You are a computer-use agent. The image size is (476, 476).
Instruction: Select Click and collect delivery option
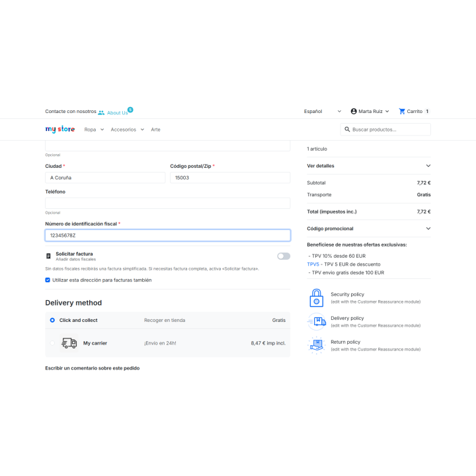(x=52, y=320)
